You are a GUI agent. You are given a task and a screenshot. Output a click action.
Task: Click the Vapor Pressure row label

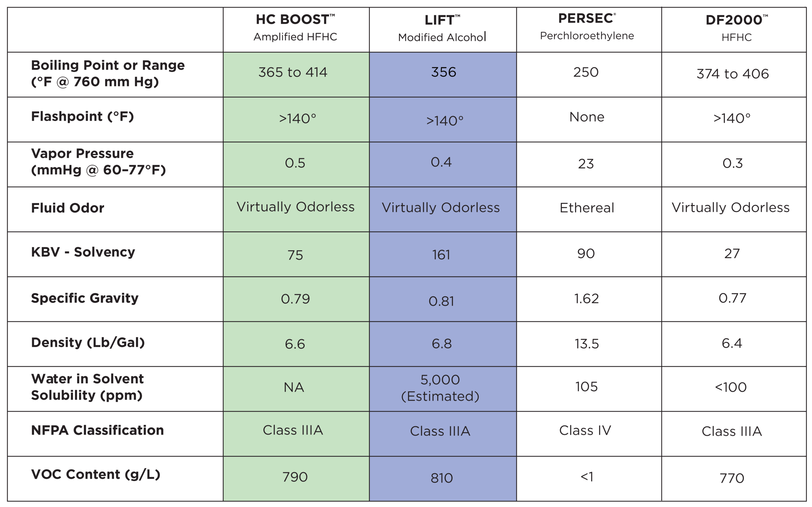[x=98, y=161]
